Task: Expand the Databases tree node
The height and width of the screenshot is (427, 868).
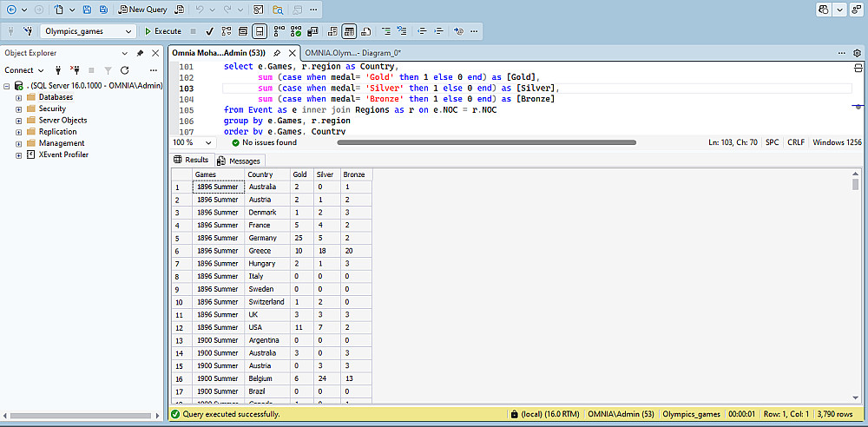Action: pos(19,97)
